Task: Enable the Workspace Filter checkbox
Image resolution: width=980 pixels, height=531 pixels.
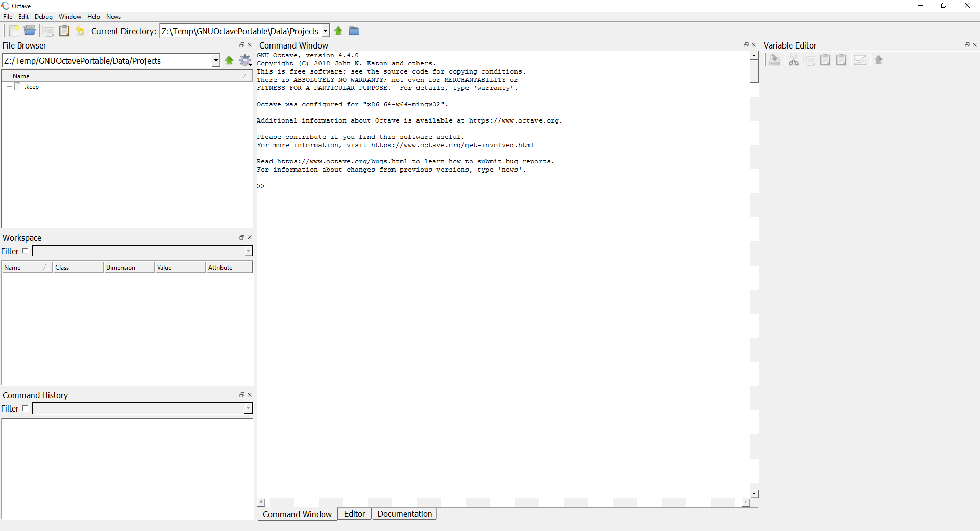Action: pos(25,251)
